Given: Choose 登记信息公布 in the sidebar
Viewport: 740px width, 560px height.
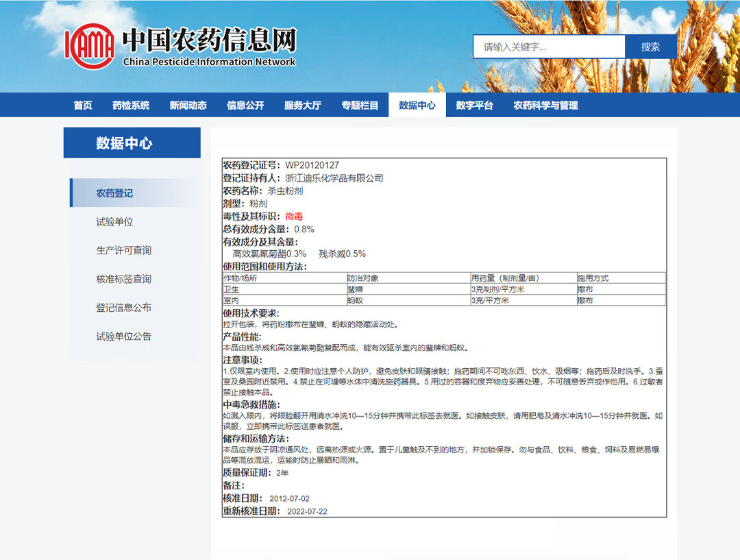Looking at the screenshot, I should point(123,308).
